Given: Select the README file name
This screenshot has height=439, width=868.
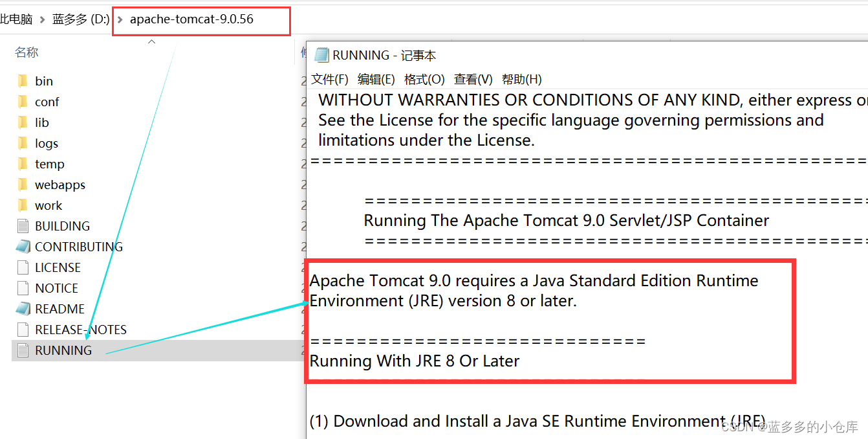Looking at the screenshot, I should (60, 309).
